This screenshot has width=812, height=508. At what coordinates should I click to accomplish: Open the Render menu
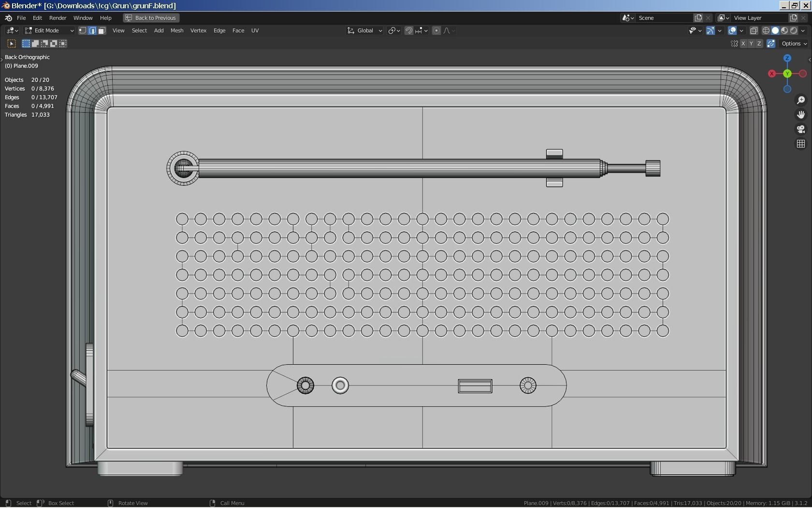pyautogui.click(x=58, y=18)
